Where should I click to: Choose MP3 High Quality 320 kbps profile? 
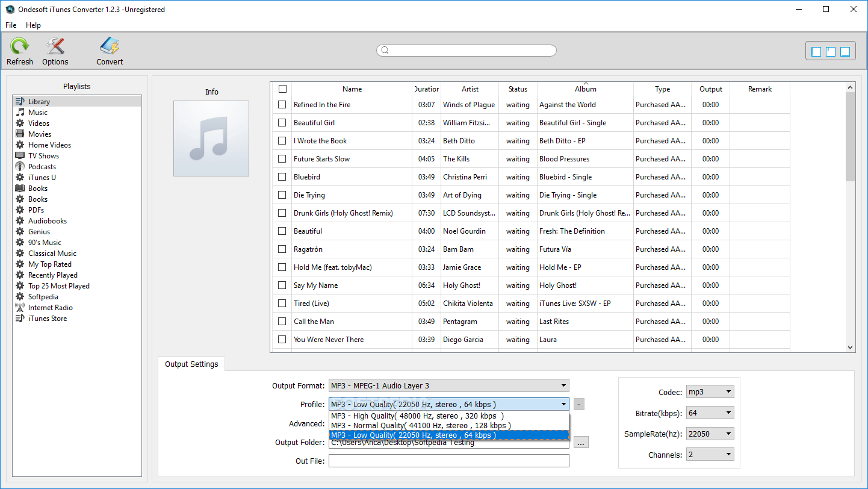pos(448,416)
